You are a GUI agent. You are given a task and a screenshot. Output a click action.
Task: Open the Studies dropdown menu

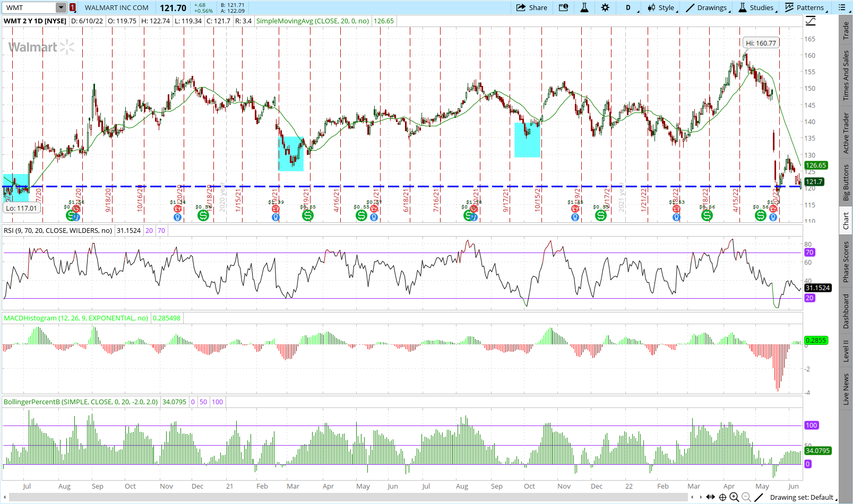pyautogui.click(x=757, y=7)
